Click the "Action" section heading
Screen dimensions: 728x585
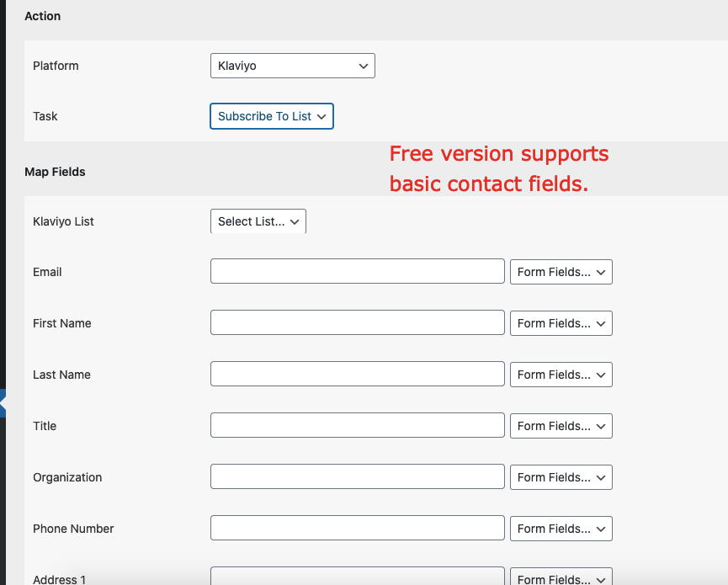tap(43, 16)
